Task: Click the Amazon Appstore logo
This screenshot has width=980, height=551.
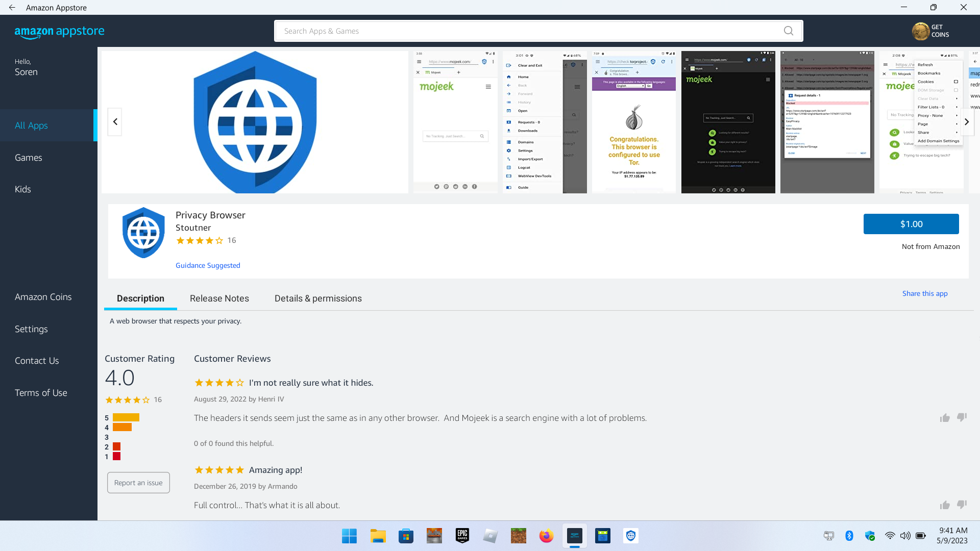Action: (x=60, y=32)
